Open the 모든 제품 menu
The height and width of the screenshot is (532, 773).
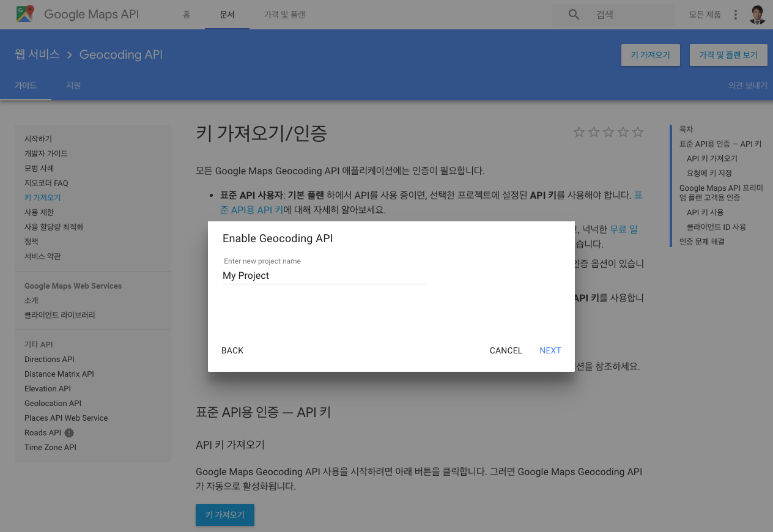(x=705, y=15)
